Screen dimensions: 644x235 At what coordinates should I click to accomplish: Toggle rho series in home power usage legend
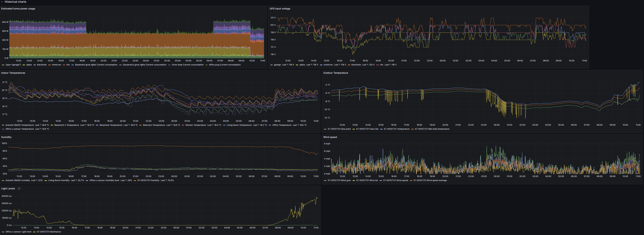(x=68, y=65)
